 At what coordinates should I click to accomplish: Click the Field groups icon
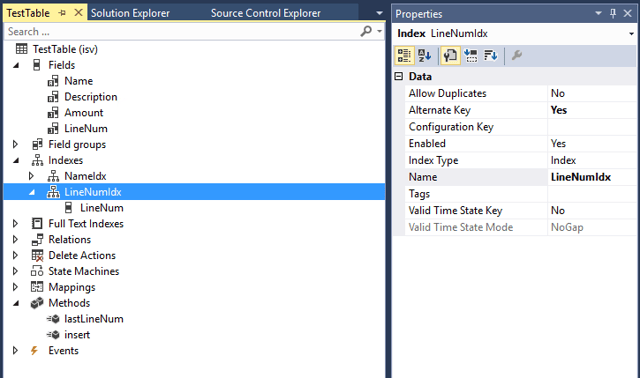[x=37, y=144]
